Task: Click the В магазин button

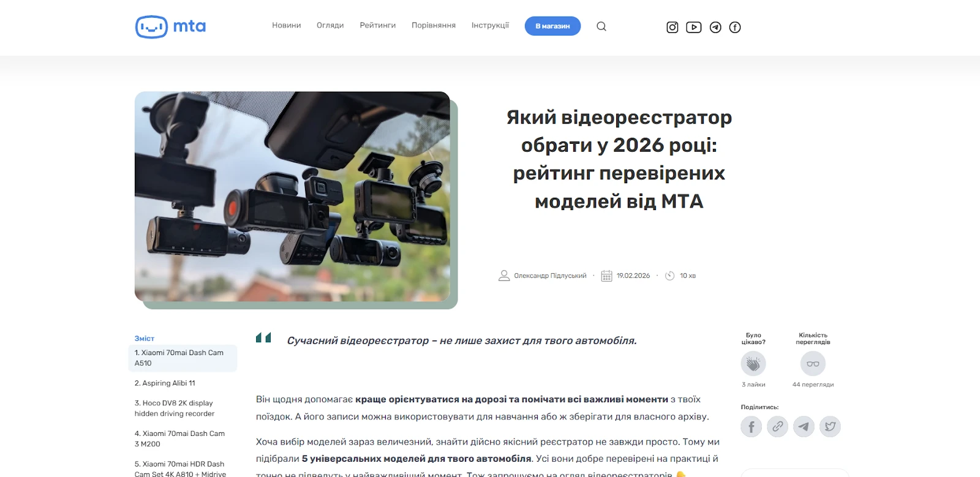Action: (x=552, y=26)
